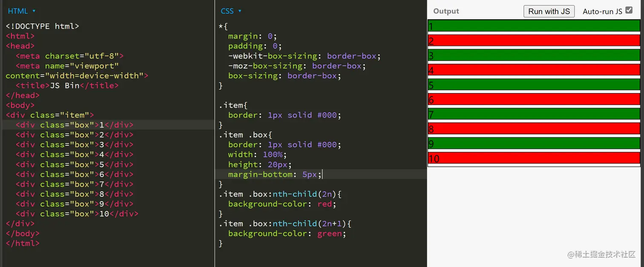Click the background-color: green; line
This screenshot has height=267, width=644.
[287, 233]
